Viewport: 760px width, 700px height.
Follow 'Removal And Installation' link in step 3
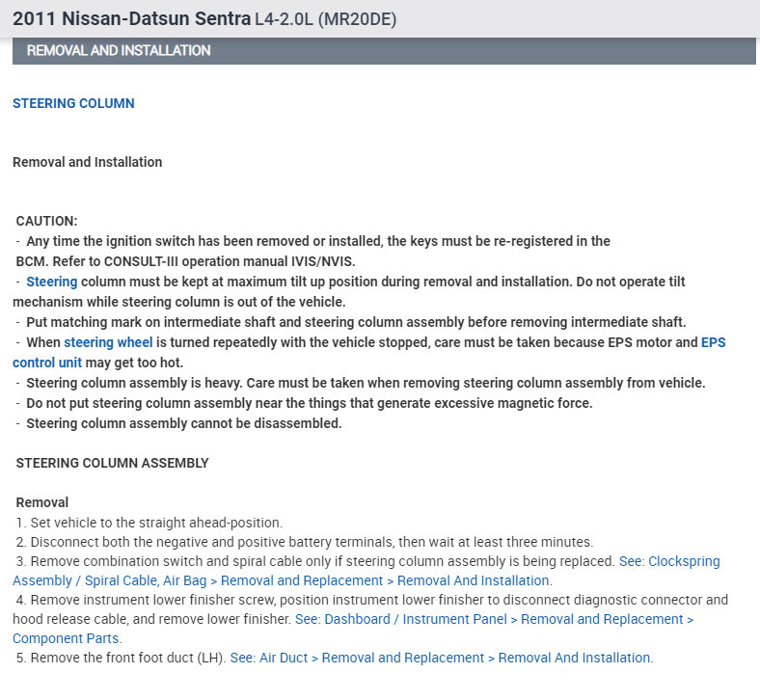point(473,580)
